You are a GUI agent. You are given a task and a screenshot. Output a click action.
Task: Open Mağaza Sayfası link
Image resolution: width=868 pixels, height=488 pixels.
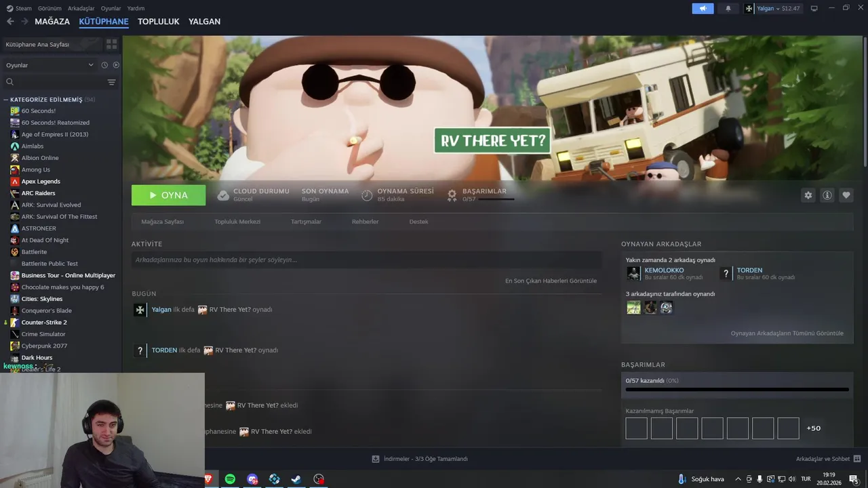163,222
